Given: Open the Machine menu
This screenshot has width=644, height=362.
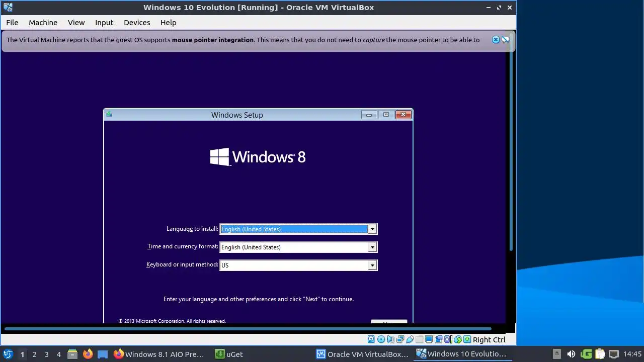Looking at the screenshot, I should (x=43, y=23).
